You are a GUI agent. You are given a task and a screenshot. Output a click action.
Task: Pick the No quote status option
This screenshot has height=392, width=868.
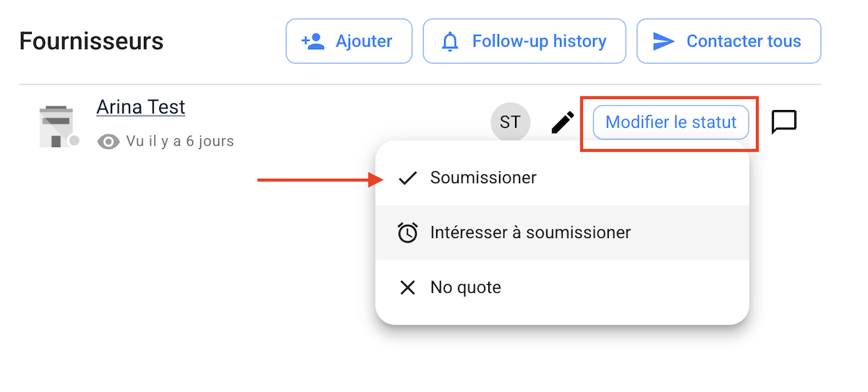click(466, 288)
